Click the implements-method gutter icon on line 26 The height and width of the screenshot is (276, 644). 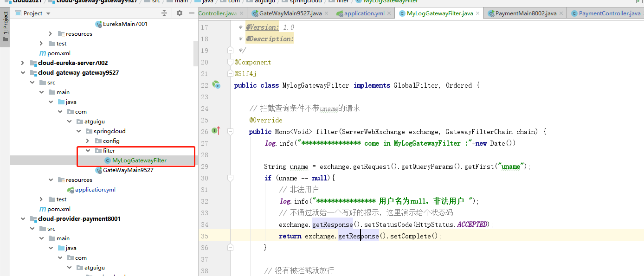tap(216, 131)
